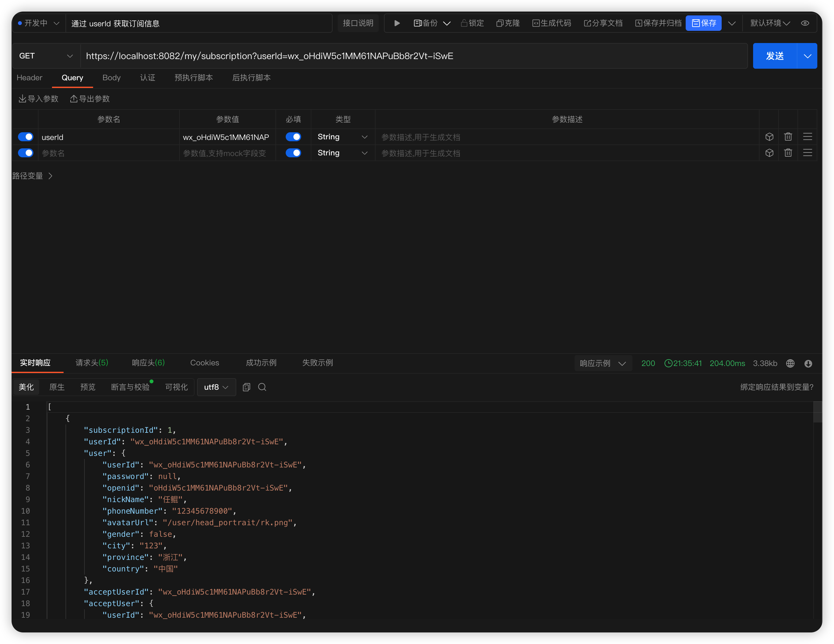The image size is (834, 644).
Task: Open the 请求头(5) tab
Action: [91, 362]
